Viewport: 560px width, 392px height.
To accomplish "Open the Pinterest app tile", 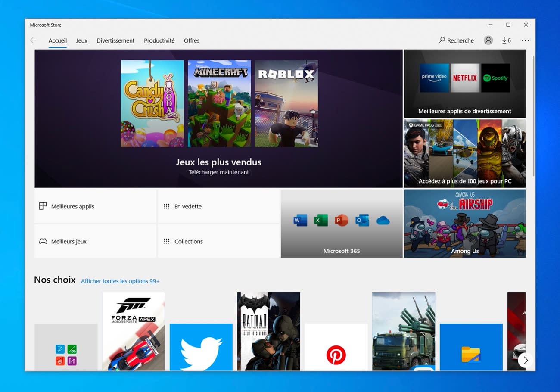I will point(336,347).
